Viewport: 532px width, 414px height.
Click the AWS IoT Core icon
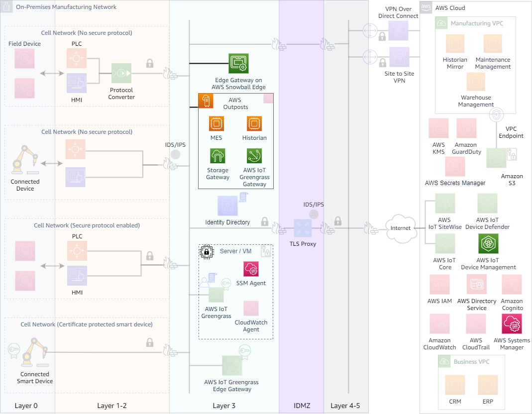[445, 244]
